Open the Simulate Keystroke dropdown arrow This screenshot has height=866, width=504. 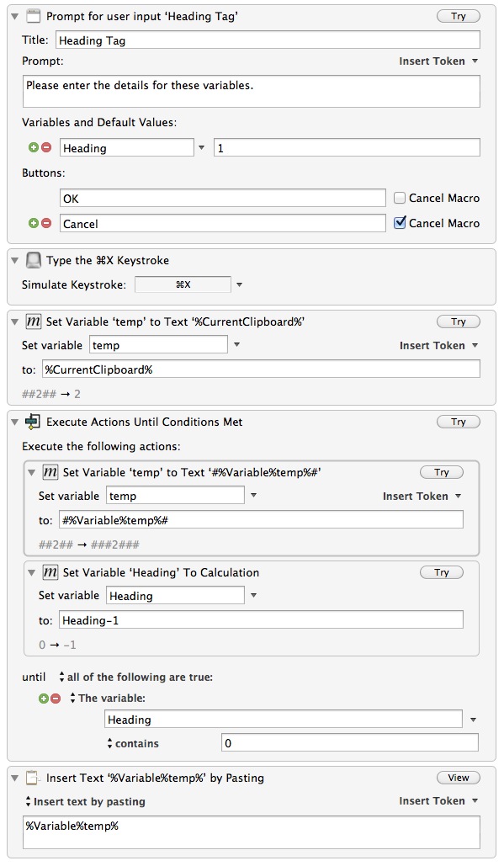pos(239,285)
